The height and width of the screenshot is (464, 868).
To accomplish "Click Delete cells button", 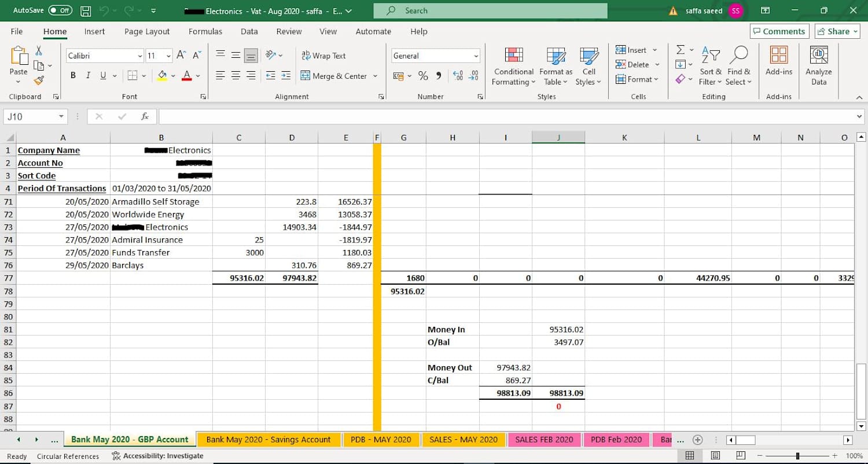I will (x=637, y=64).
